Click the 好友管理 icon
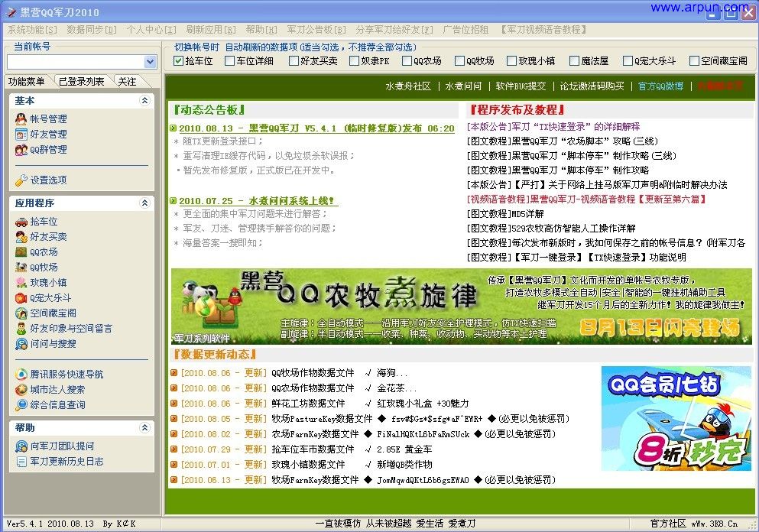This screenshot has width=759, height=532. (21, 134)
